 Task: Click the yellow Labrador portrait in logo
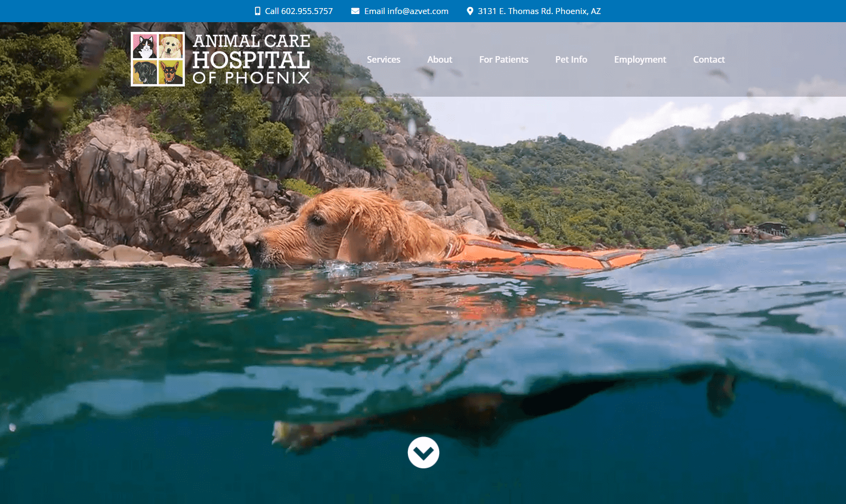171,46
